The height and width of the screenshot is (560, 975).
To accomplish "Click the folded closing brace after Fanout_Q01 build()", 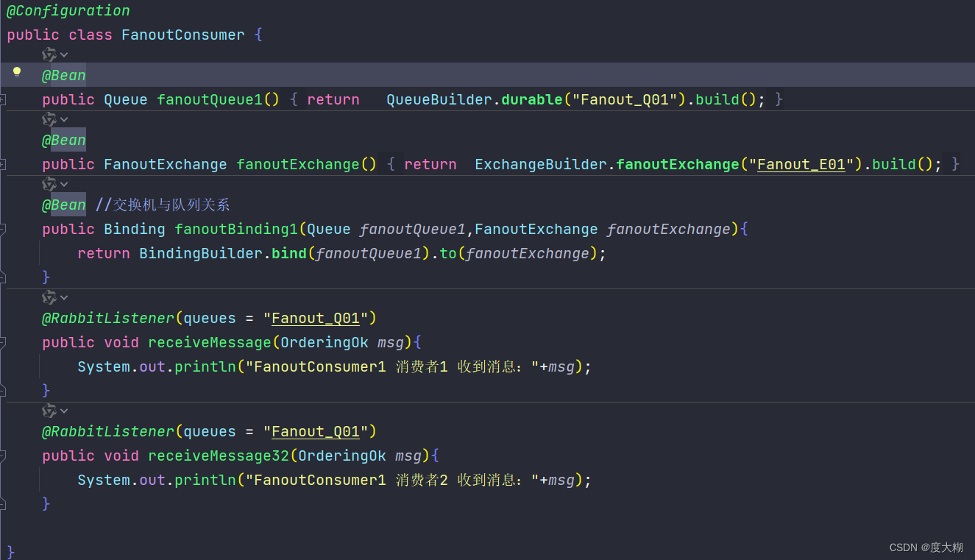I will [x=779, y=99].
